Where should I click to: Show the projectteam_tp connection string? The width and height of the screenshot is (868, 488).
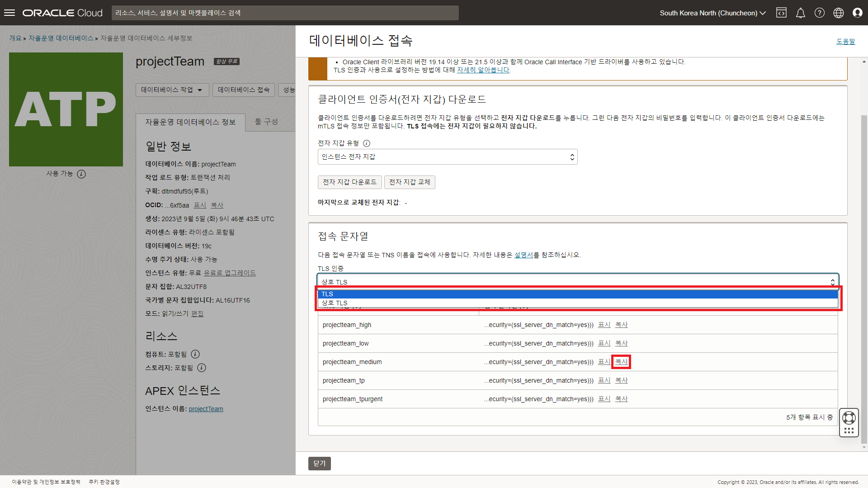tap(604, 380)
